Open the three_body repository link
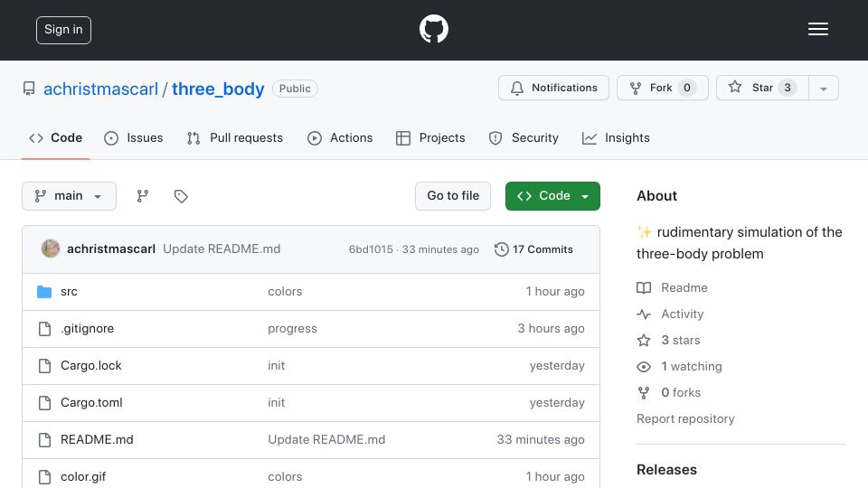The width and height of the screenshot is (868, 488). coord(218,89)
